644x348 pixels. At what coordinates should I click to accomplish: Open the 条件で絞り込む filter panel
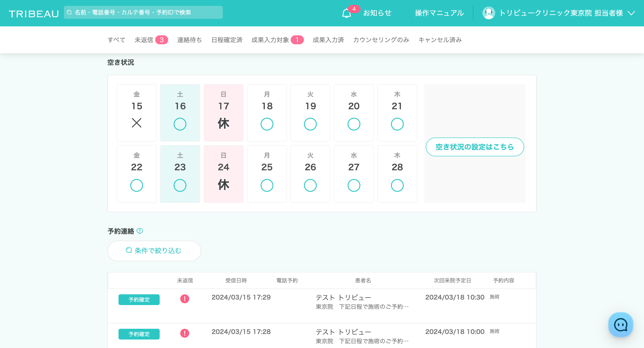pyautogui.click(x=154, y=250)
